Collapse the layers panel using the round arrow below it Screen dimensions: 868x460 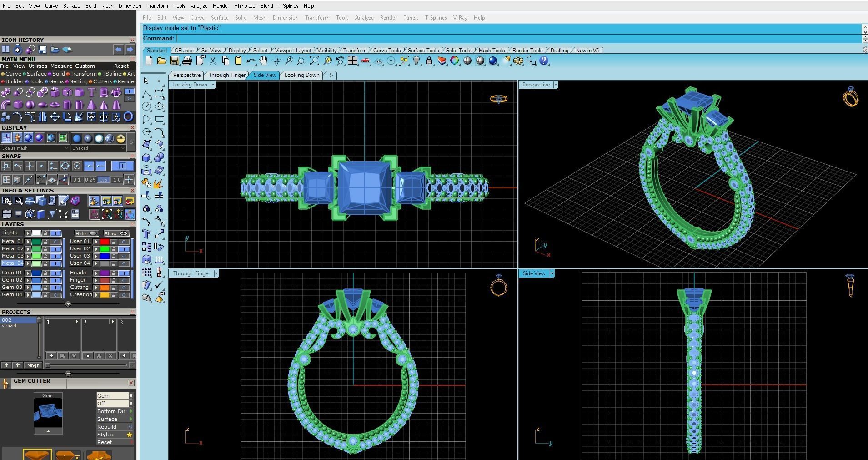68,304
